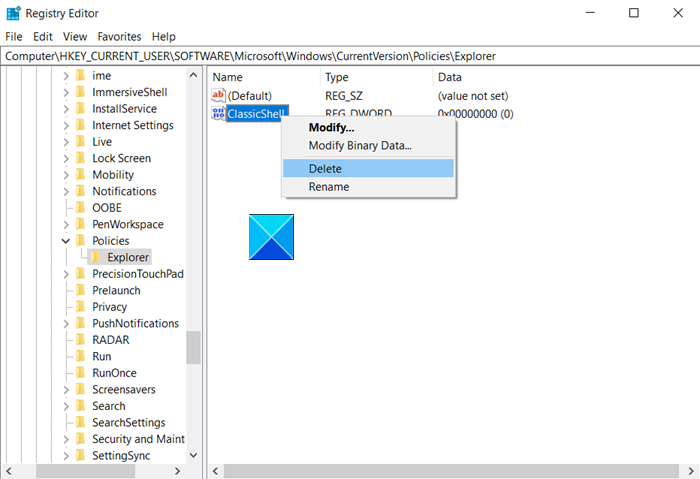This screenshot has width=700, height=479.
Task: Click the OOBE folder icon
Action: coord(81,208)
